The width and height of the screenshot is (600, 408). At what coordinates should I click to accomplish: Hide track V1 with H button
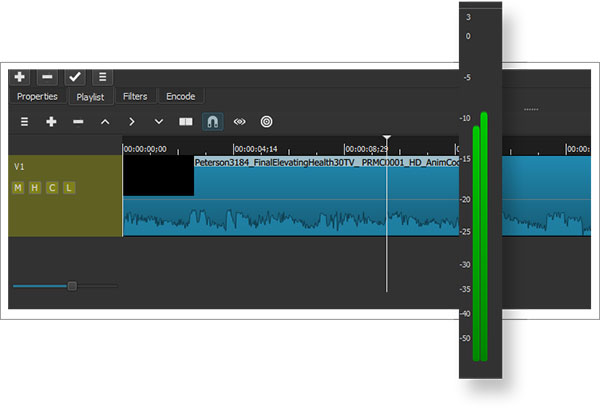[x=35, y=188]
